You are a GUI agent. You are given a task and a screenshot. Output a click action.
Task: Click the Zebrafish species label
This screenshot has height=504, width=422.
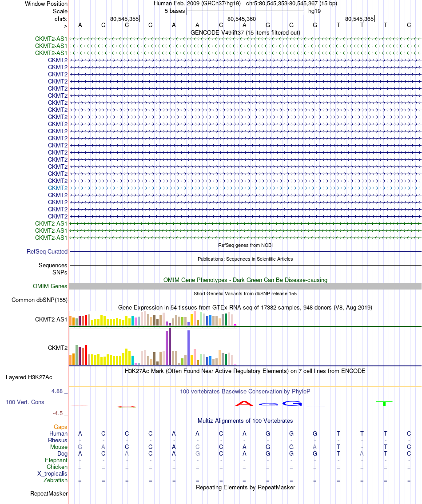click(56, 480)
